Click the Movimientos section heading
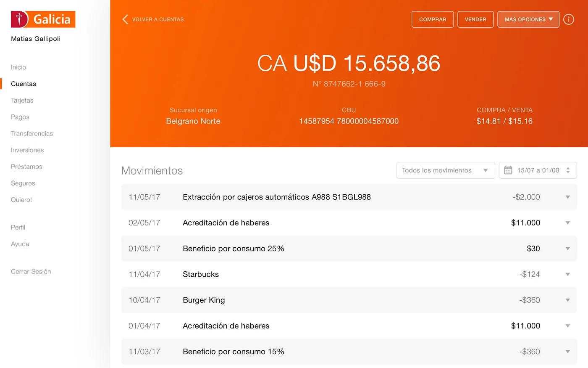588x368 pixels. [152, 171]
